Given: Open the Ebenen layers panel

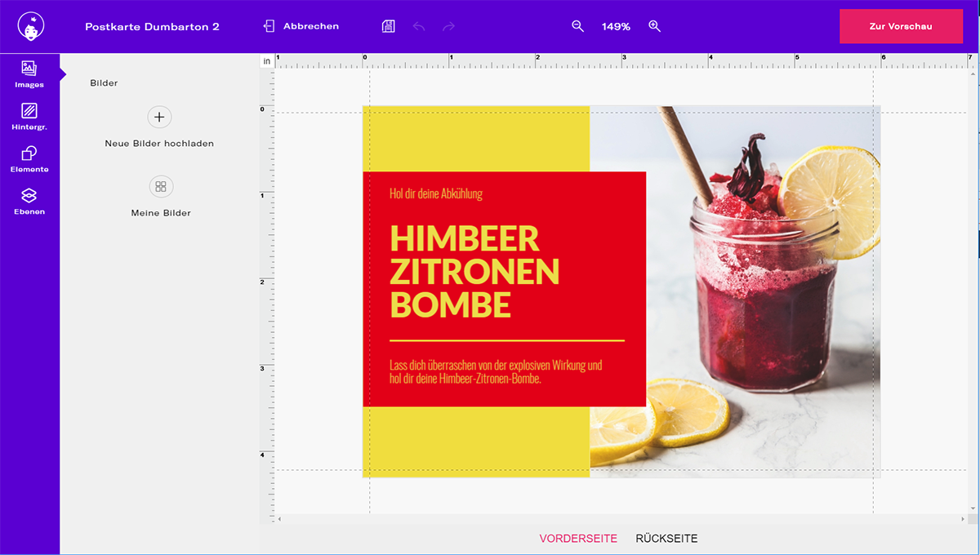Looking at the screenshot, I should (x=29, y=201).
